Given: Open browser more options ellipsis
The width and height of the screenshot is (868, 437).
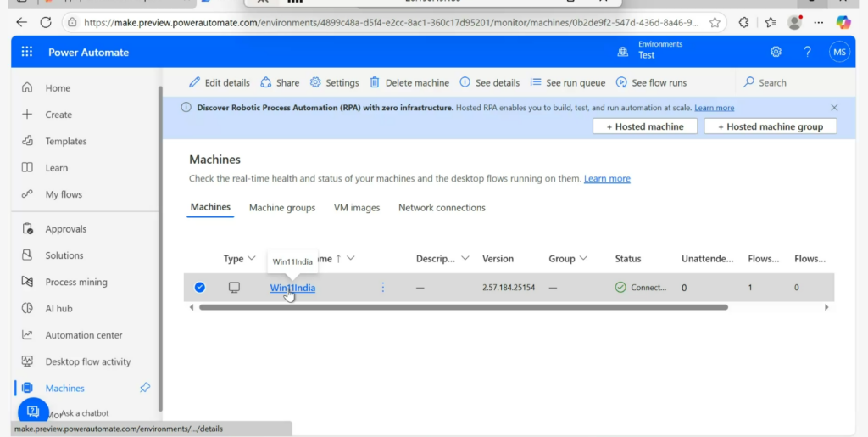Looking at the screenshot, I should coord(819,23).
